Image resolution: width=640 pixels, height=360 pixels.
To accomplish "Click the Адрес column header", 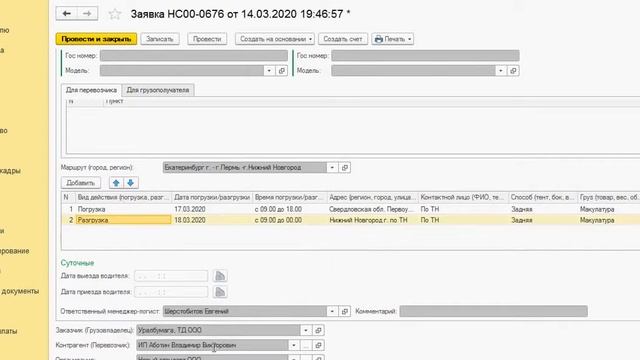I will point(372,198).
